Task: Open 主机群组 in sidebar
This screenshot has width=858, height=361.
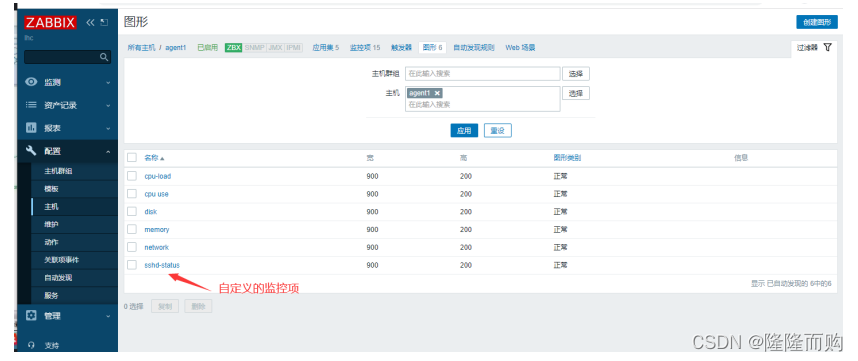Action: 58,171
